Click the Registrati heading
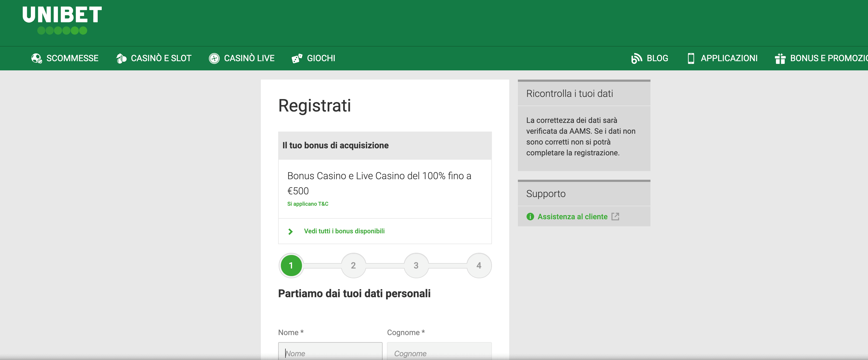The width and height of the screenshot is (868, 360). pos(314,106)
